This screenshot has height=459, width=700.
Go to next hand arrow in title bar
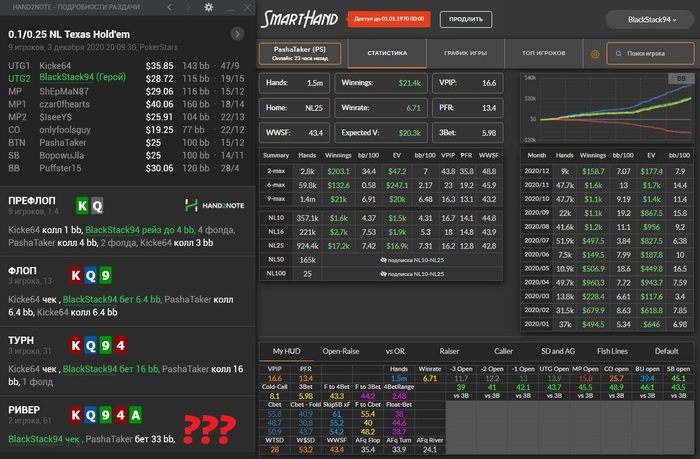tap(188, 7)
